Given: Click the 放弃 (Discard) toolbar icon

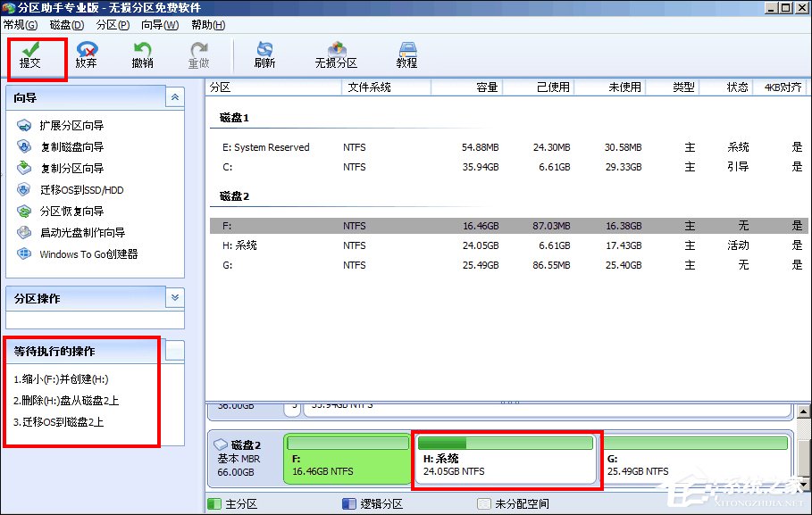Looking at the screenshot, I should coord(87,49).
